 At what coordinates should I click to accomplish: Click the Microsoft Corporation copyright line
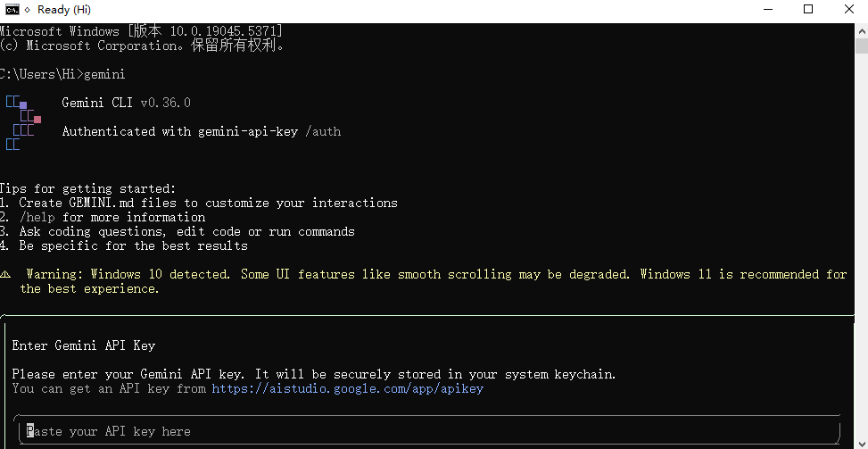[142, 46]
